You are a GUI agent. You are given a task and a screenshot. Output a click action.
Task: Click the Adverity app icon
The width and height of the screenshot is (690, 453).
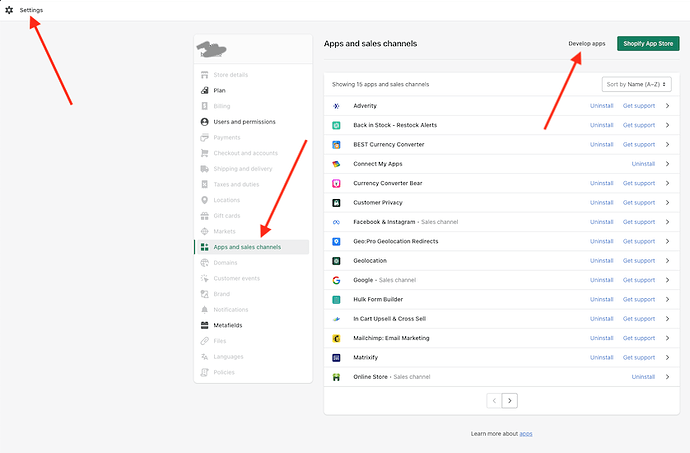(336, 106)
